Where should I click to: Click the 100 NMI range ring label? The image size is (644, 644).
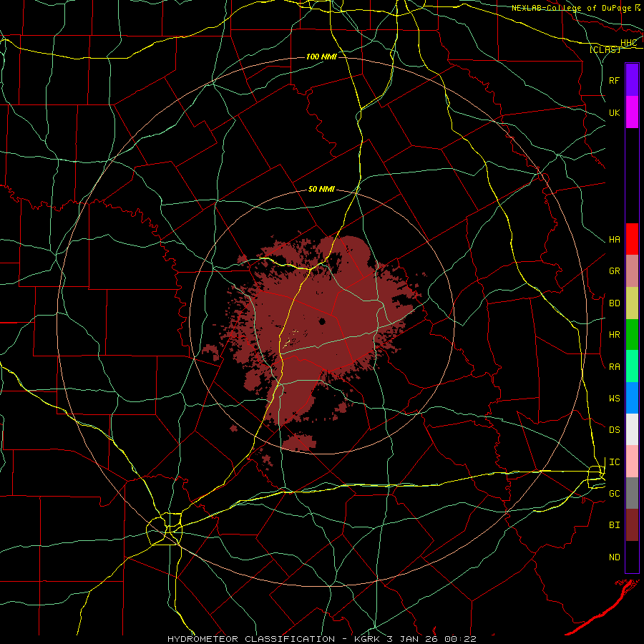tap(321, 57)
